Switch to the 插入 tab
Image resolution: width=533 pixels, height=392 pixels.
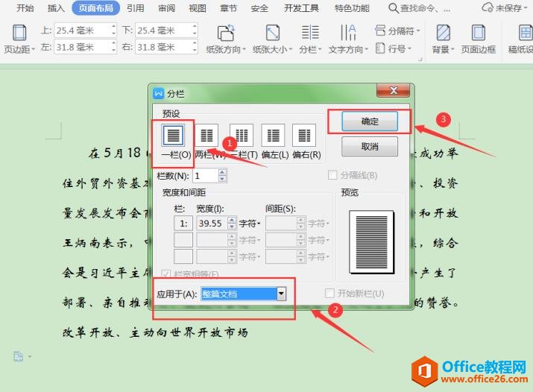[x=56, y=7]
